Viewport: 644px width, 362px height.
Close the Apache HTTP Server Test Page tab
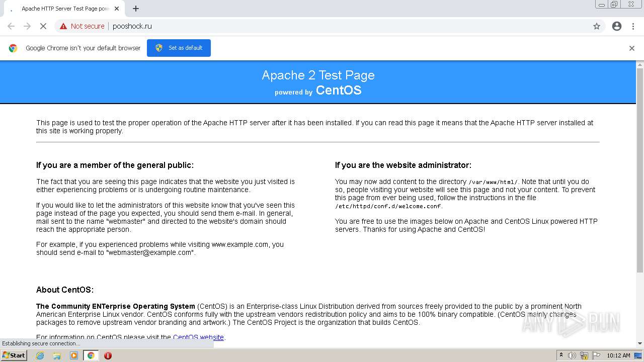click(x=117, y=9)
